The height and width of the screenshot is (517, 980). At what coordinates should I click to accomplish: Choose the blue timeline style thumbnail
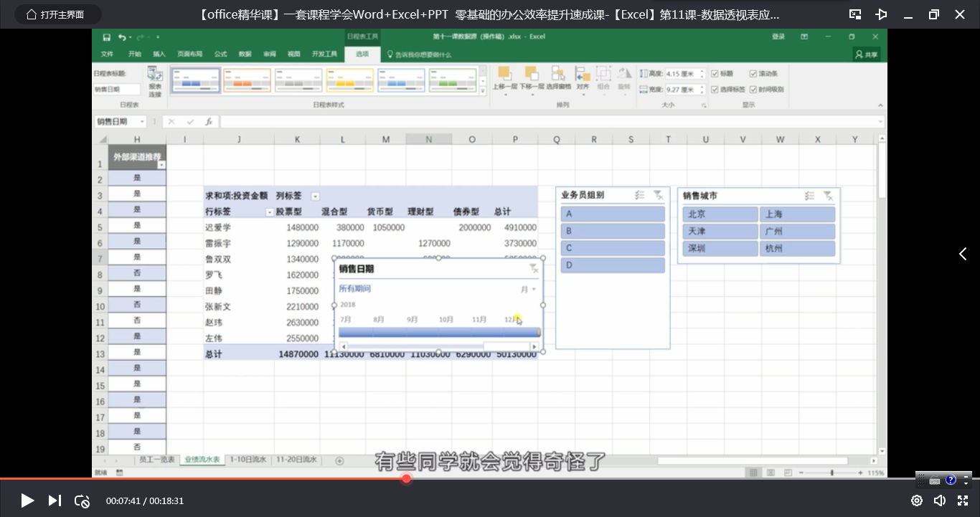[196, 80]
